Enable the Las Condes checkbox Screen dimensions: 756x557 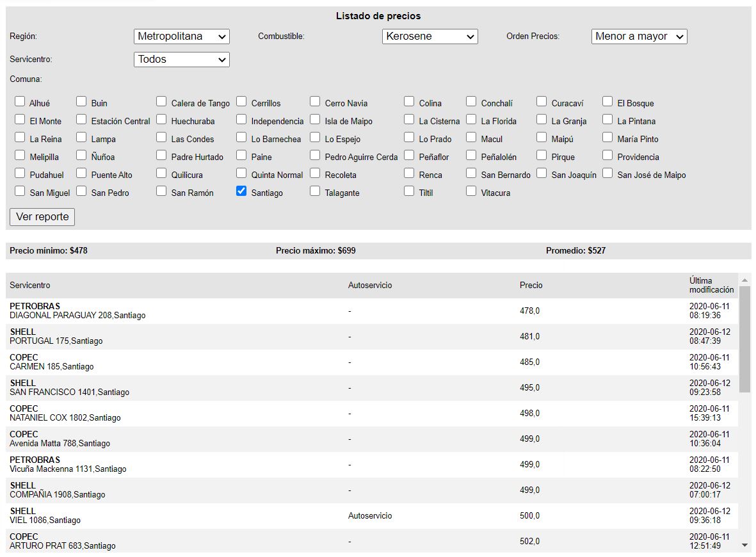pos(161,137)
